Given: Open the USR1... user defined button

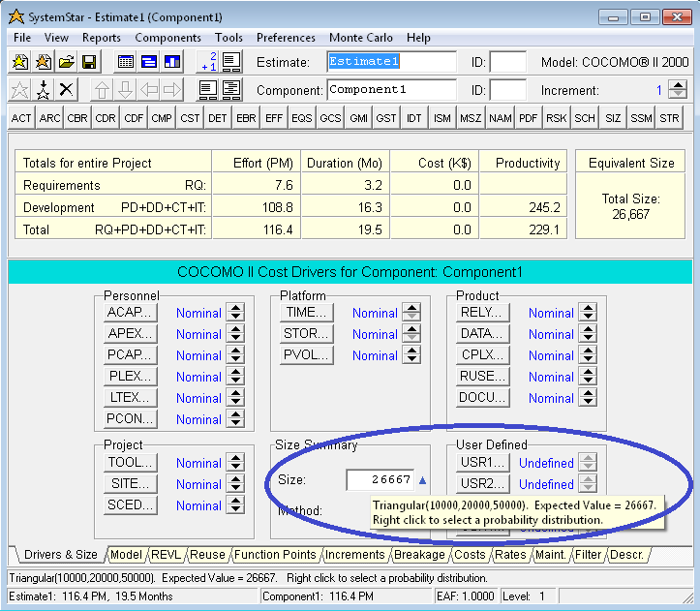Looking at the screenshot, I should 482,462.
